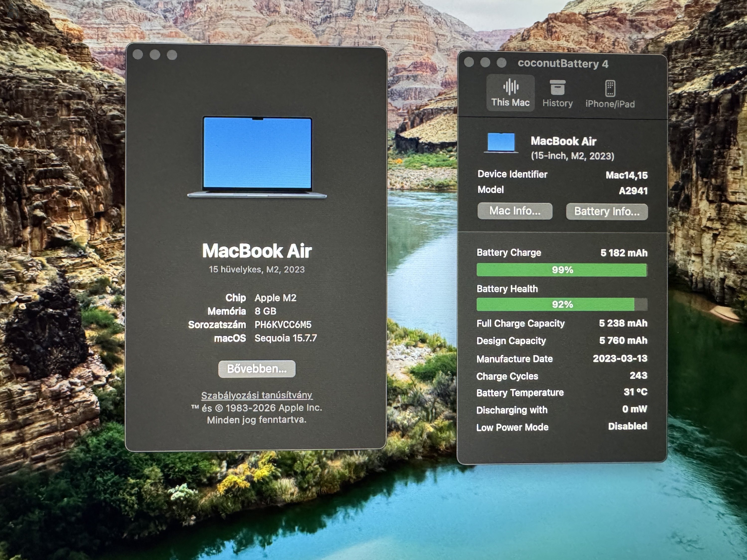Click the iPhone/iPad device icon

coord(610,88)
